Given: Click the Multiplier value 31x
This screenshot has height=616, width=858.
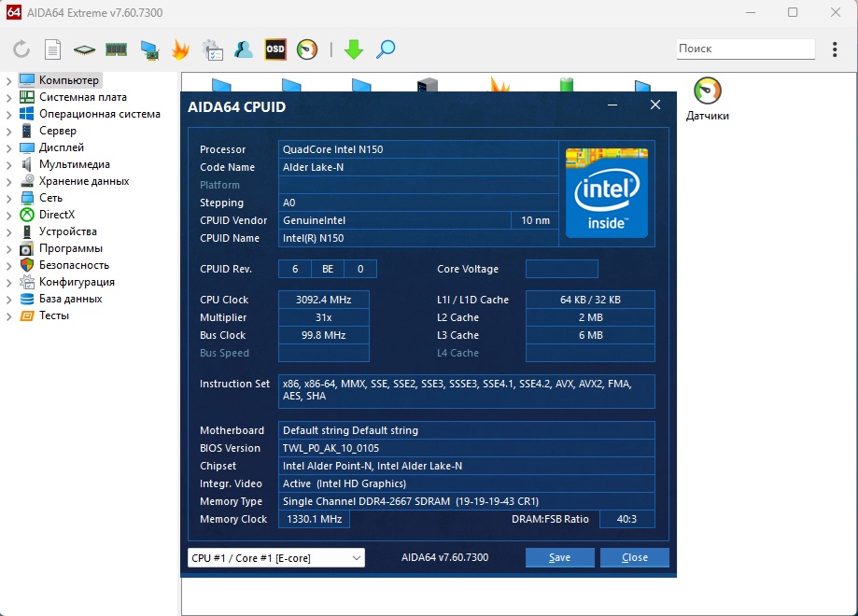Looking at the screenshot, I should point(324,317).
